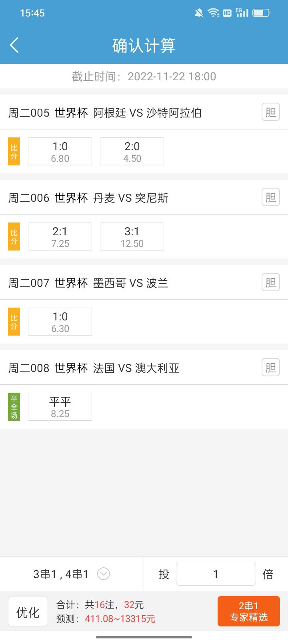This screenshot has height=644, width=288.
Task: Tap the Wi-Fi status icon
Action: coord(214,13)
